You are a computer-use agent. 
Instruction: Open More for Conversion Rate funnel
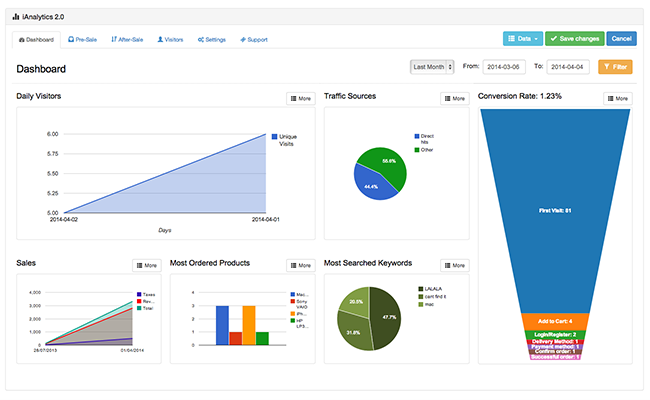click(x=618, y=99)
